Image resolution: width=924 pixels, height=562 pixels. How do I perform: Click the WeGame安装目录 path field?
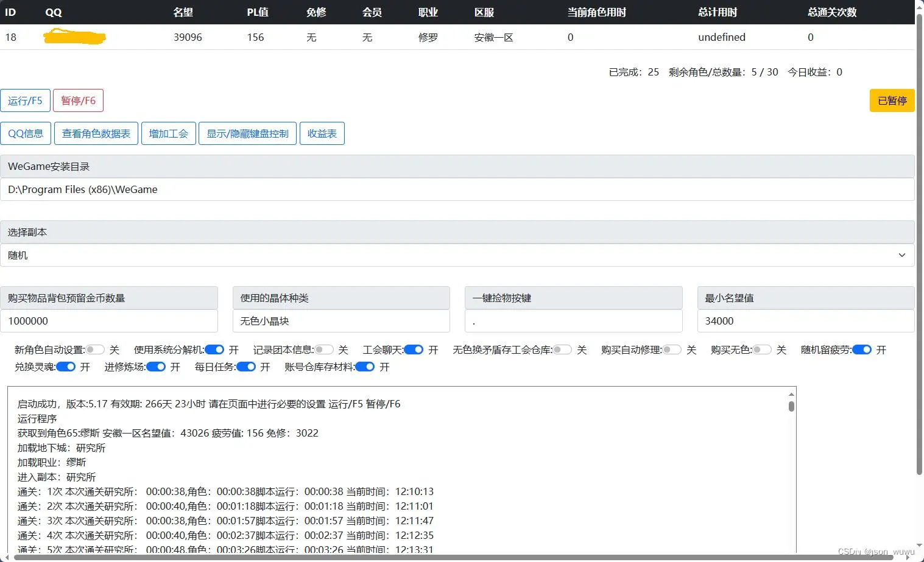[x=457, y=189]
